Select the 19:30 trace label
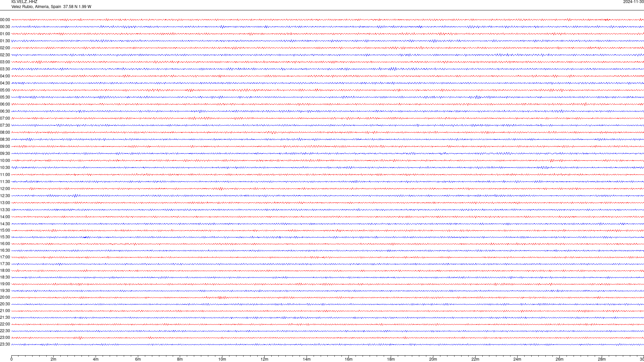This screenshot has width=644, height=362. [5, 291]
